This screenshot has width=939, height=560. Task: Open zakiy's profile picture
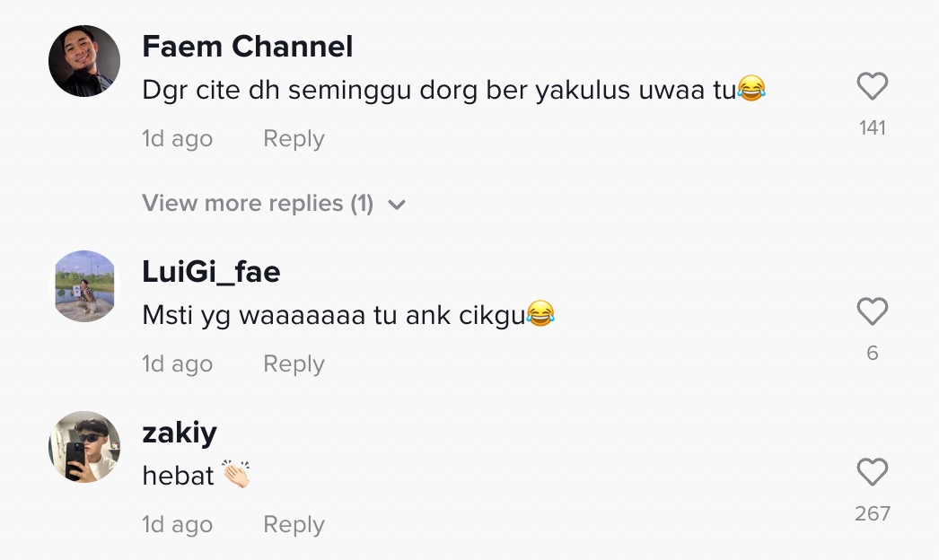pyautogui.click(x=84, y=447)
